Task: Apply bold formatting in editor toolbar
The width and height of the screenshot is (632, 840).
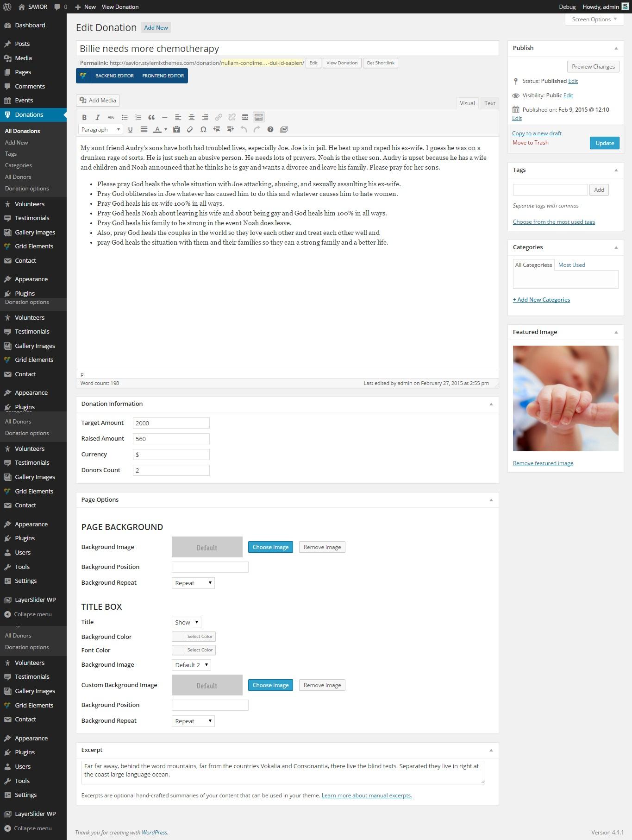Action: click(x=84, y=117)
